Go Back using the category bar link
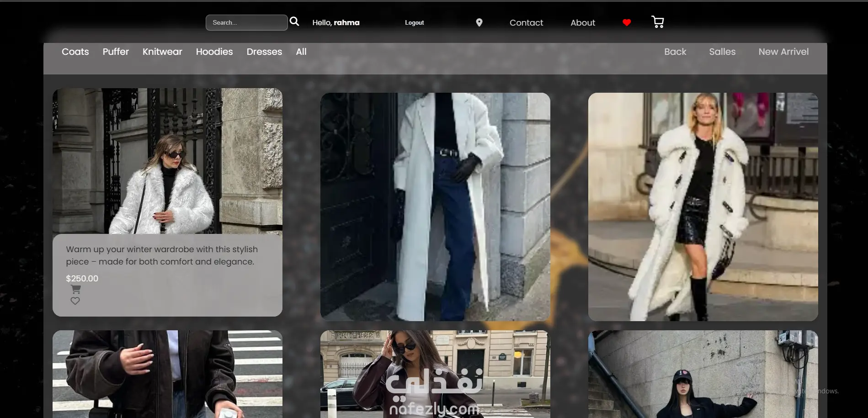 (x=675, y=52)
